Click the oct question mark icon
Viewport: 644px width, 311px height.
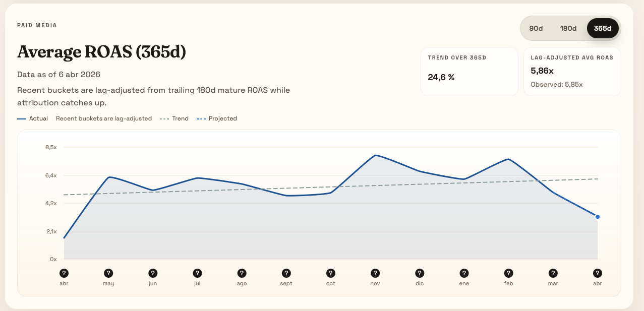click(330, 272)
